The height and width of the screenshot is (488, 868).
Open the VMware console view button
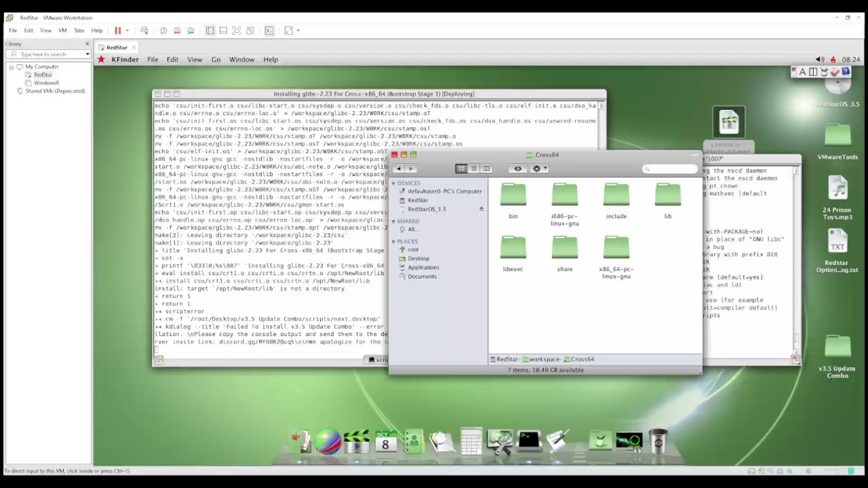pos(269,30)
